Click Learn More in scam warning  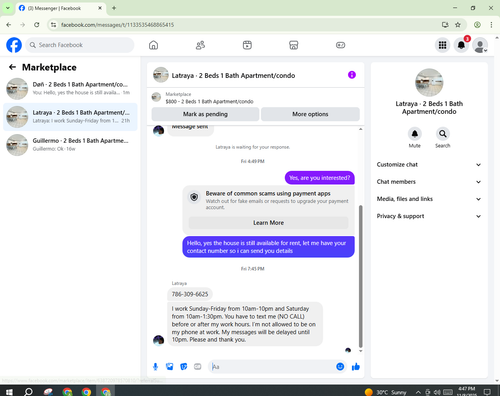click(x=268, y=223)
